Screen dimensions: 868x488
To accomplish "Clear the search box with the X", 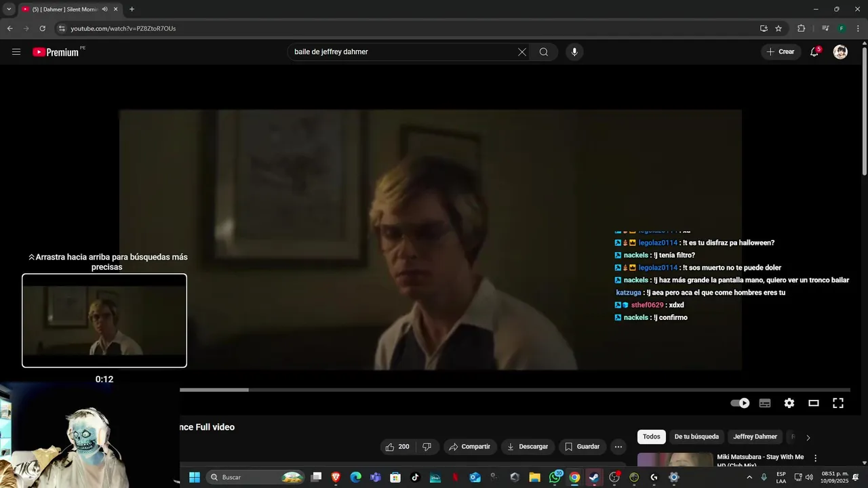I will (x=522, y=52).
